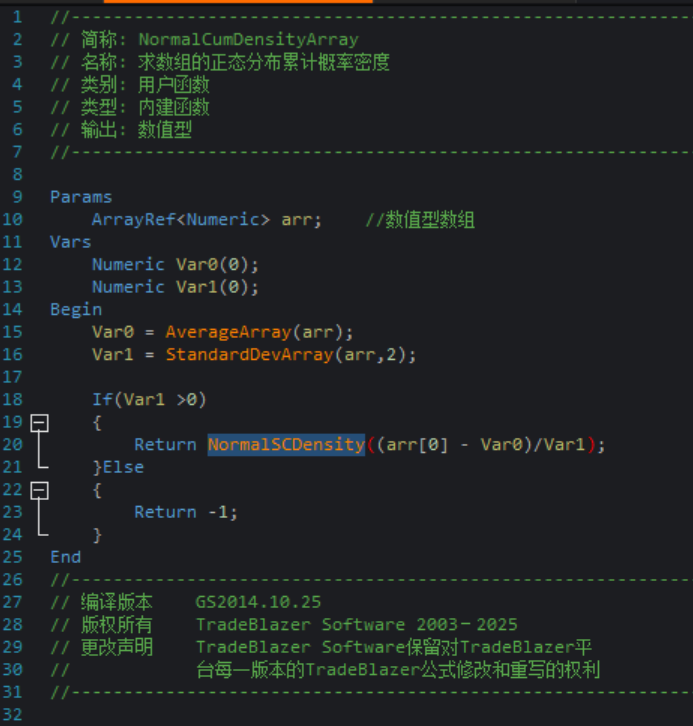Image resolution: width=693 pixels, height=726 pixels.
Task: Click the closing brace on line 24
Action: 97,535
